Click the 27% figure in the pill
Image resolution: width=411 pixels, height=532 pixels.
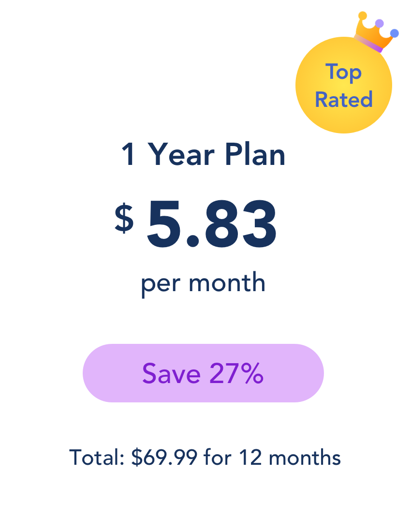(236, 373)
